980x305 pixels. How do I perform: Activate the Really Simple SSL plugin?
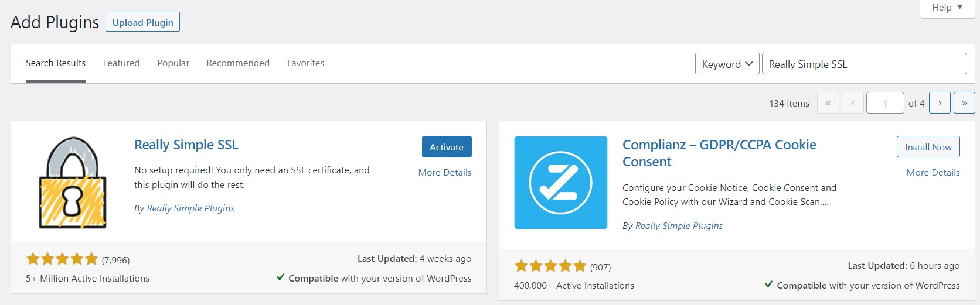tap(447, 147)
